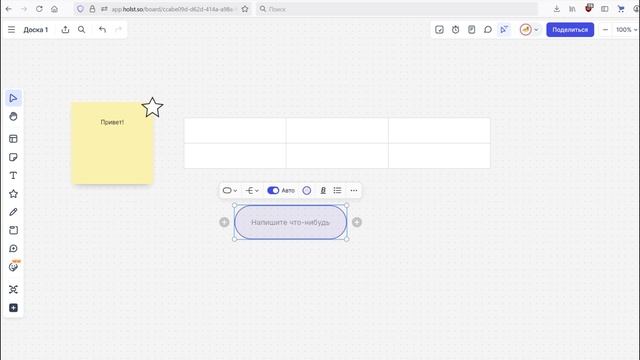Click the shopping cart extension icon
640x360 pixels.
tap(621, 9)
